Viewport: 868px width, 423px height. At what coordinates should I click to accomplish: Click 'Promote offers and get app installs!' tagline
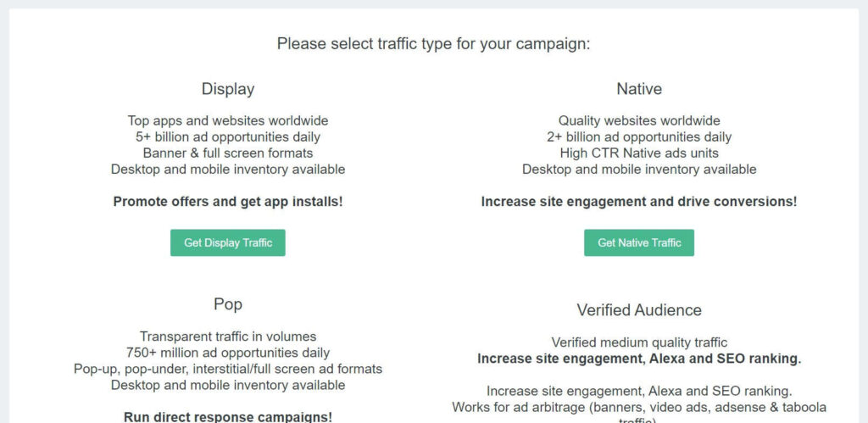pos(228,202)
